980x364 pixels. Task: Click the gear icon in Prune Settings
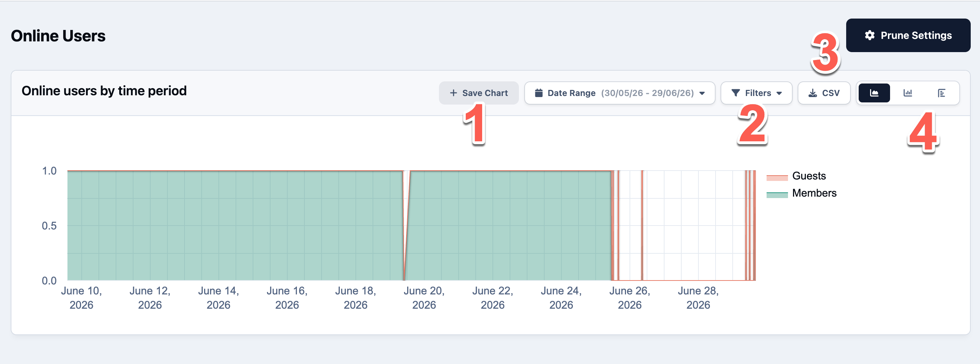tap(870, 35)
